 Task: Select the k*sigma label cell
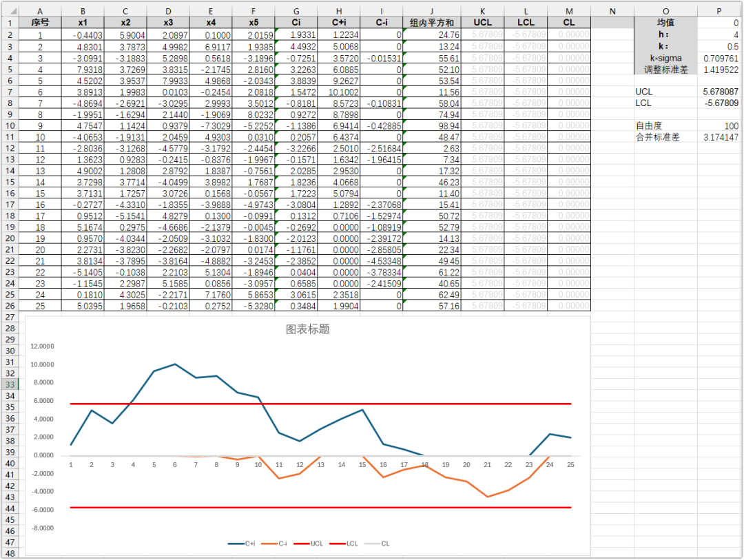pos(665,58)
